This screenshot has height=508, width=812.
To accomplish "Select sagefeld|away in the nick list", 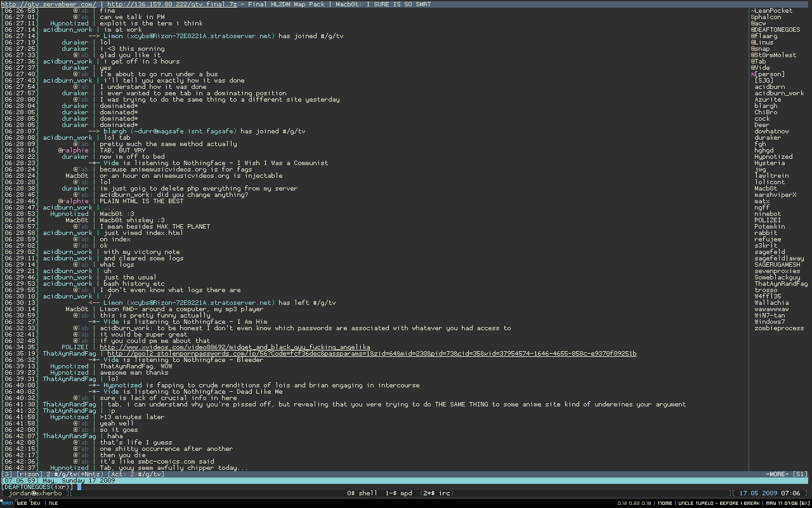I will 779,258.
